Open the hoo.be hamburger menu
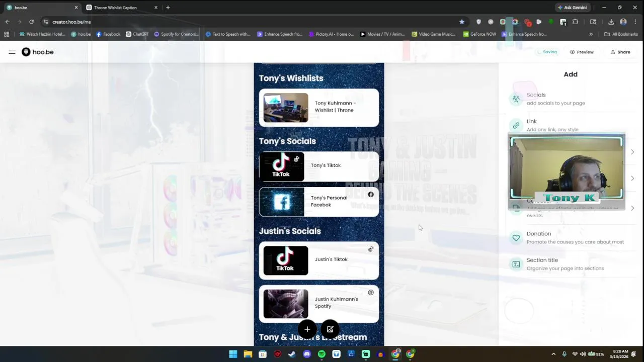Screen dimensions: 644x362 click(12, 52)
